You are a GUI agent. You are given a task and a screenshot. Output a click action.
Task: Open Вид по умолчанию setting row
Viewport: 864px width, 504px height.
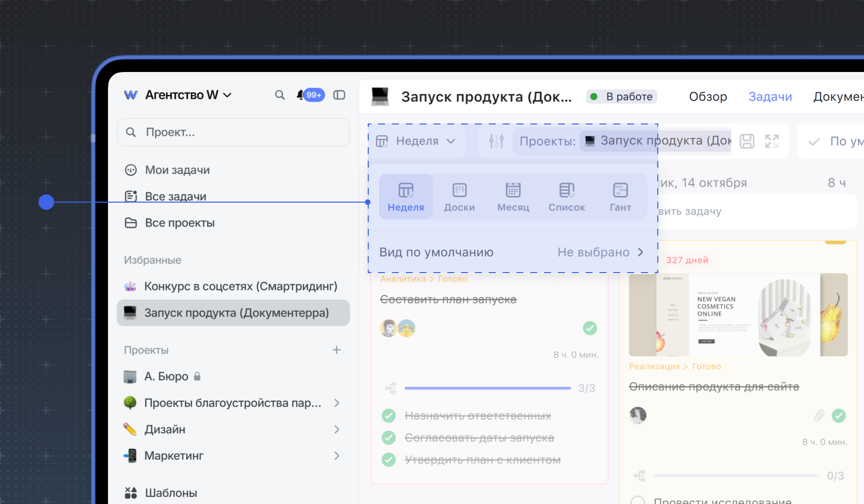click(x=512, y=252)
